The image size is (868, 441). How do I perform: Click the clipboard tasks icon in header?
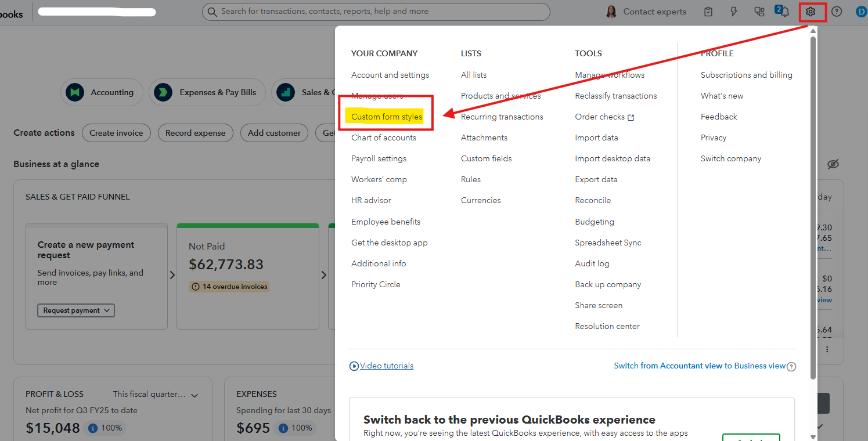[x=708, y=12]
